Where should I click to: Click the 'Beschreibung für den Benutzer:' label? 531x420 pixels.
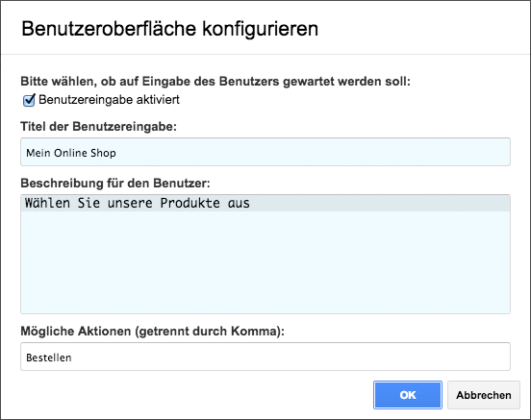(x=115, y=184)
